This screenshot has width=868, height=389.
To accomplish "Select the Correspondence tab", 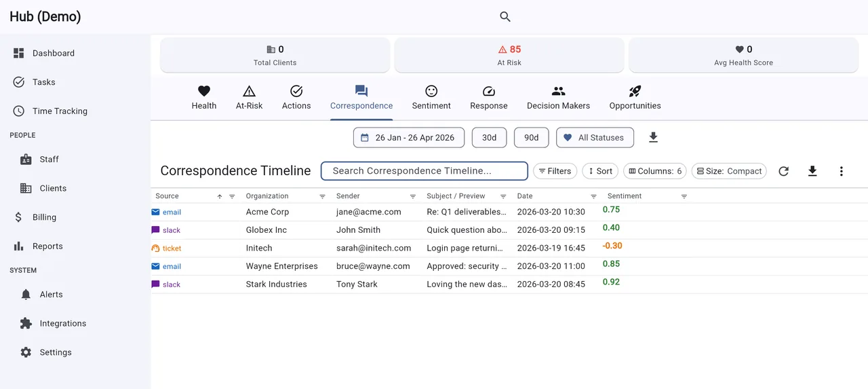I will [x=361, y=98].
